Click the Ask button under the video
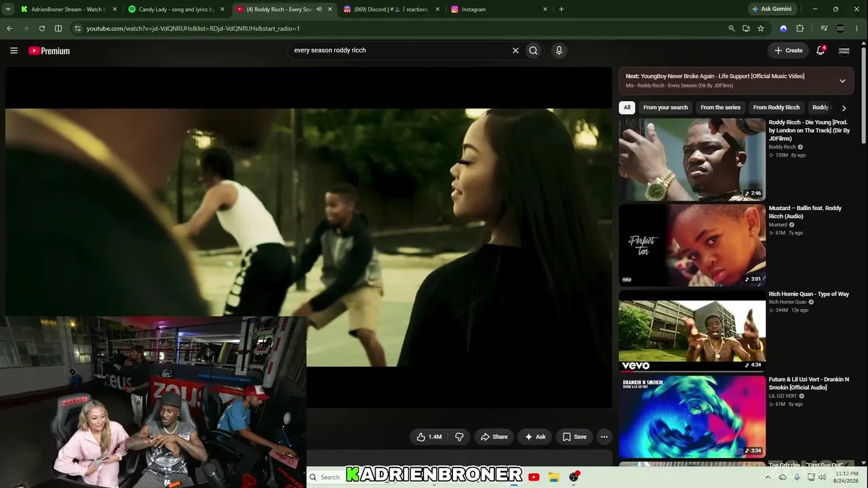This screenshot has height=488, width=868. (x=534, y=436)
